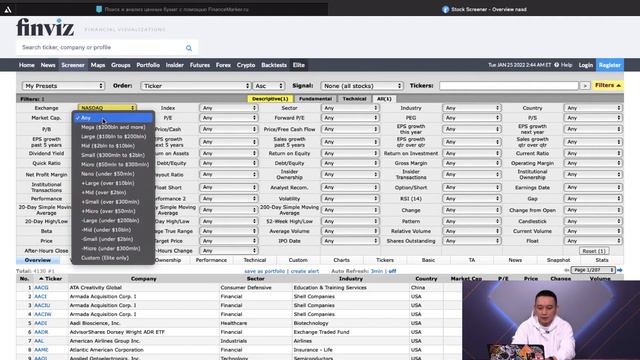
Task: Click the Elite navigation item
Action: tap(299, 65)
